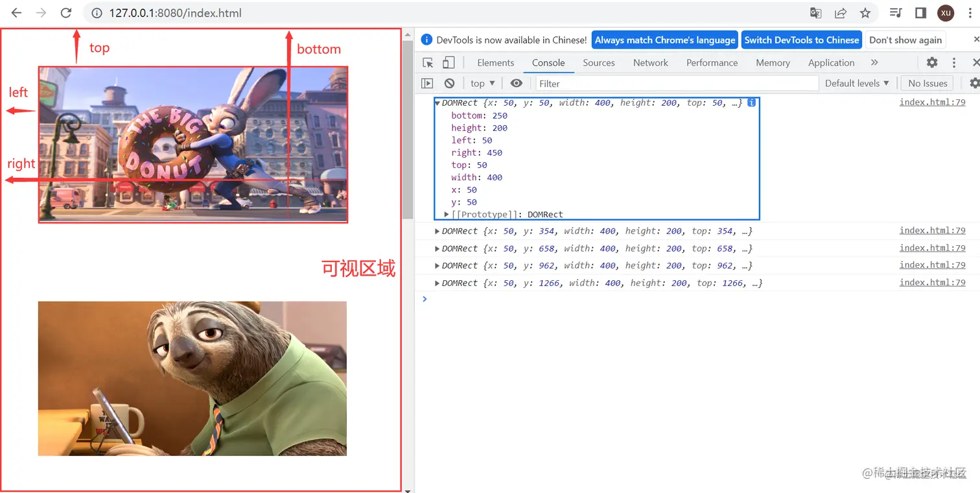This screenshot has height=493, width=980.
Task: Select the 'right: 450' property
Action: [477, 152]
